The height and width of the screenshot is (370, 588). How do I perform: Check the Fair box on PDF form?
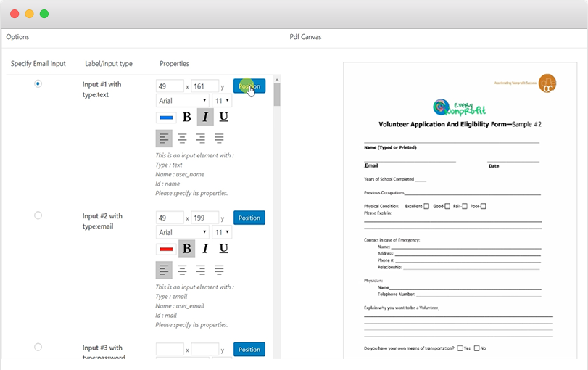coord(465,206)
